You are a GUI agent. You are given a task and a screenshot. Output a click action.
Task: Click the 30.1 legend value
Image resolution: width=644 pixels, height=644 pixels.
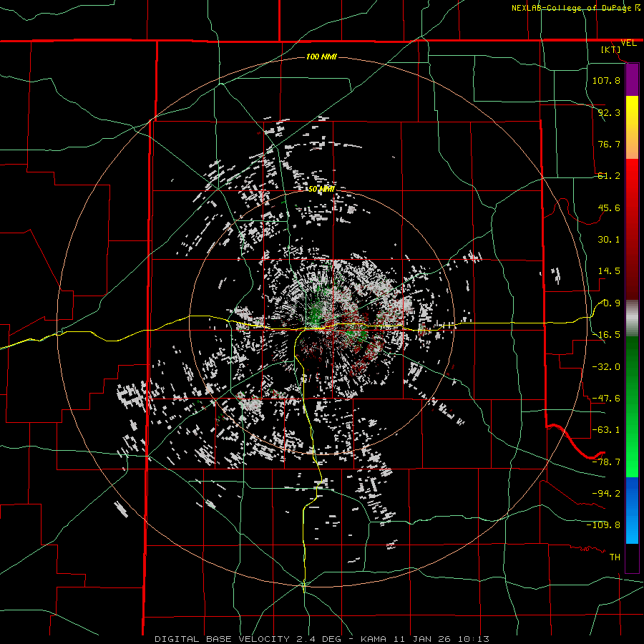pyautogui.click(x=609, y=240)
